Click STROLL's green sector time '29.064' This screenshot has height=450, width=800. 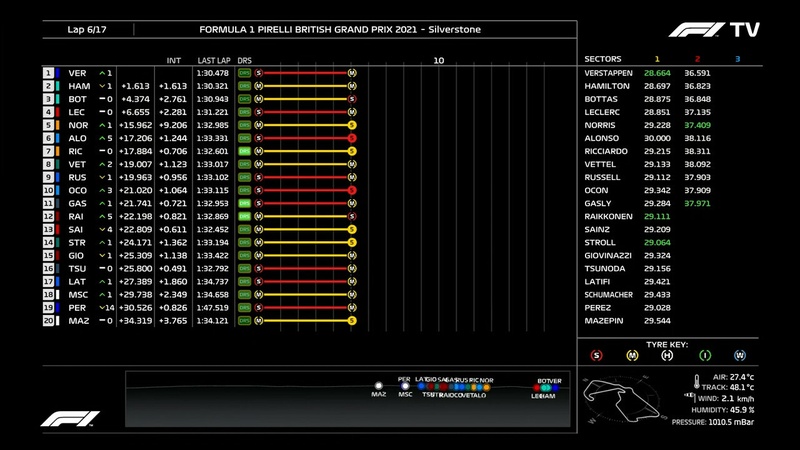(x=657, y=242)
